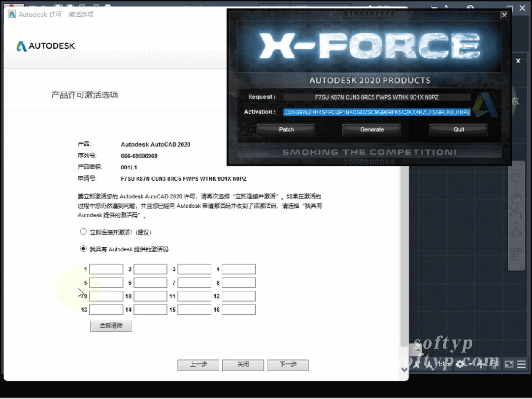Click the request code F7SU K87N text in dialog
Screen dimensions: 532x399
pos(184,179)
